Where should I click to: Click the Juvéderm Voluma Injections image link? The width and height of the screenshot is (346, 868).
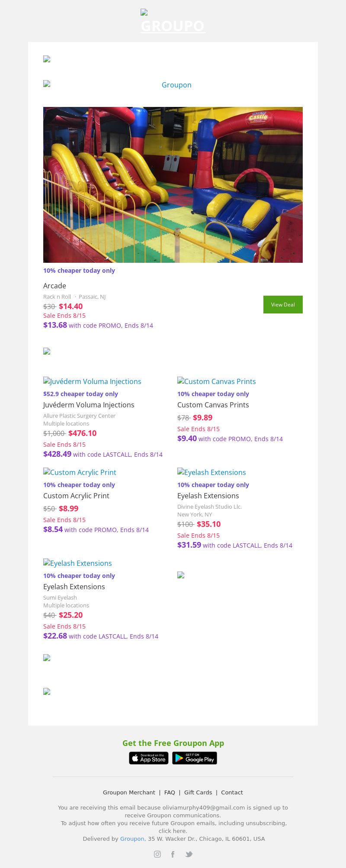pos(92,381)
